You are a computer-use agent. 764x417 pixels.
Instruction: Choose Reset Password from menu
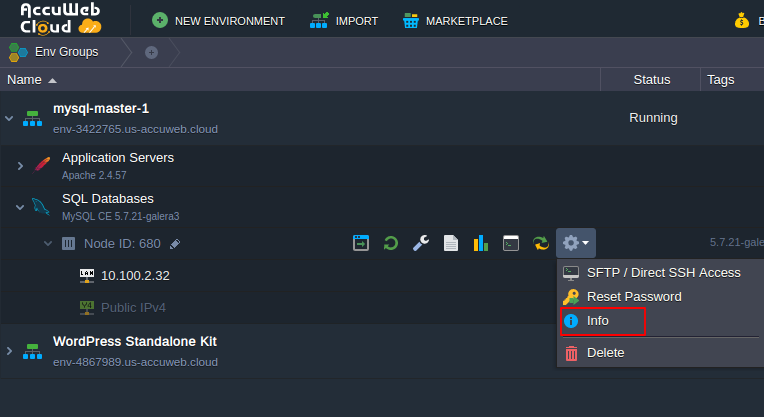pyautogui.click(x=633, y=297)
